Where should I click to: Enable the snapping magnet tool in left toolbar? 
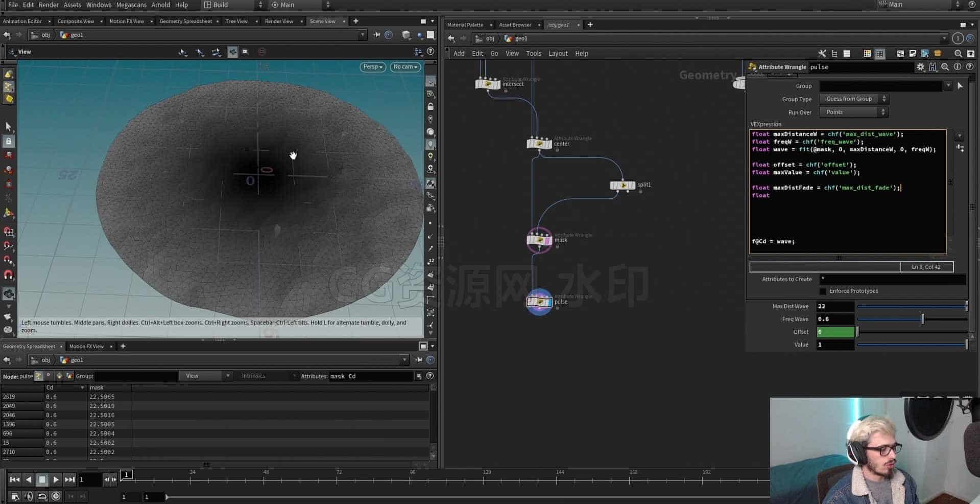click(x=9, y=275)
